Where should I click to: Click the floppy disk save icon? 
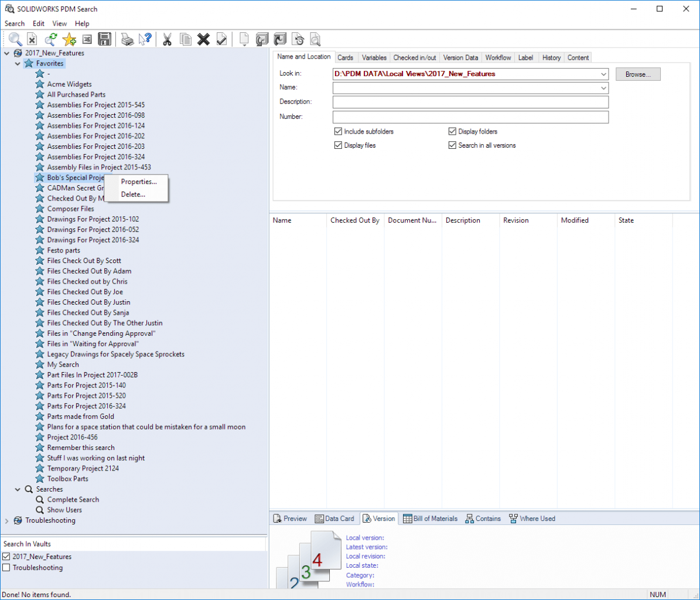coord(104,39)
